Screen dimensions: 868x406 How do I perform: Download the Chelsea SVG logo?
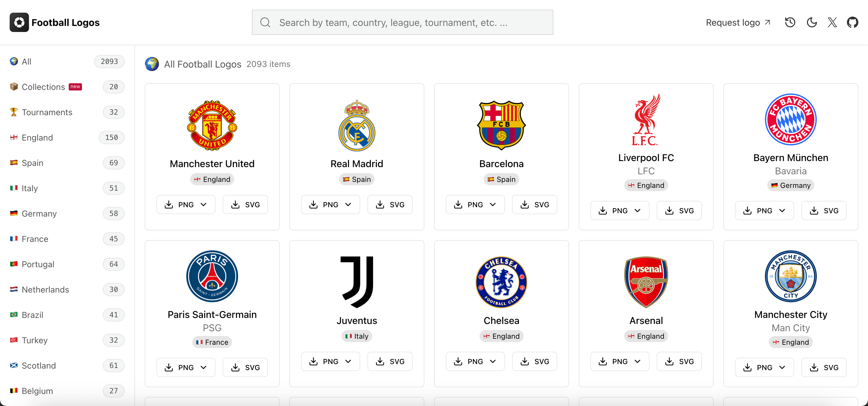pos(534,361)
